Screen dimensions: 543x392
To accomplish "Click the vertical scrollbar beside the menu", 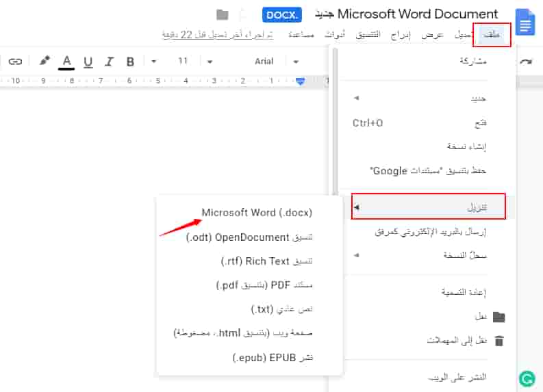I will pyautogui.click(x=335, y=121).
